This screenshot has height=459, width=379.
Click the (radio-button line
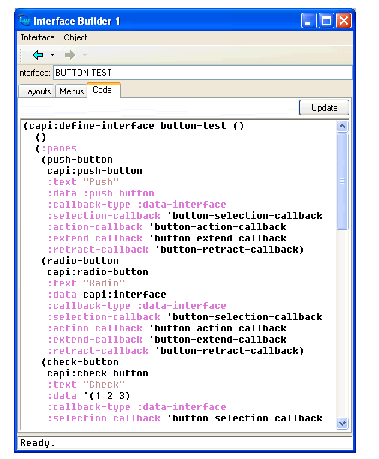pyautogui.click(x=80, y=261)
